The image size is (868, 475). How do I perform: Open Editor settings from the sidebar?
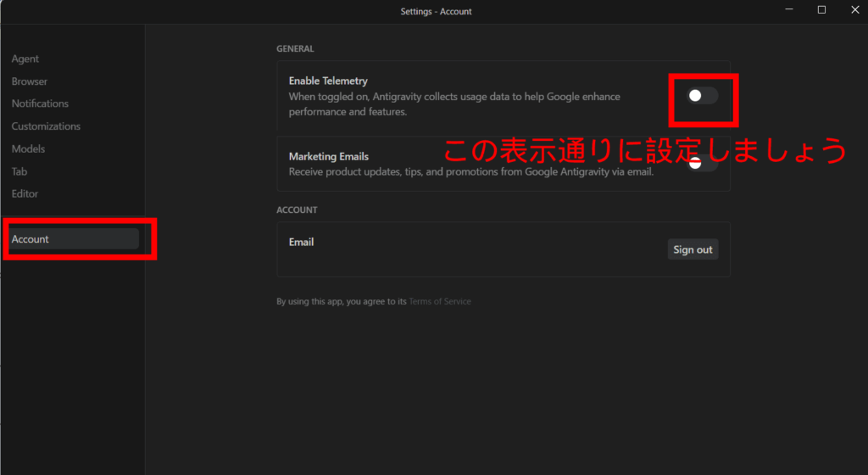pyautogui.click(x=25, y=193)
